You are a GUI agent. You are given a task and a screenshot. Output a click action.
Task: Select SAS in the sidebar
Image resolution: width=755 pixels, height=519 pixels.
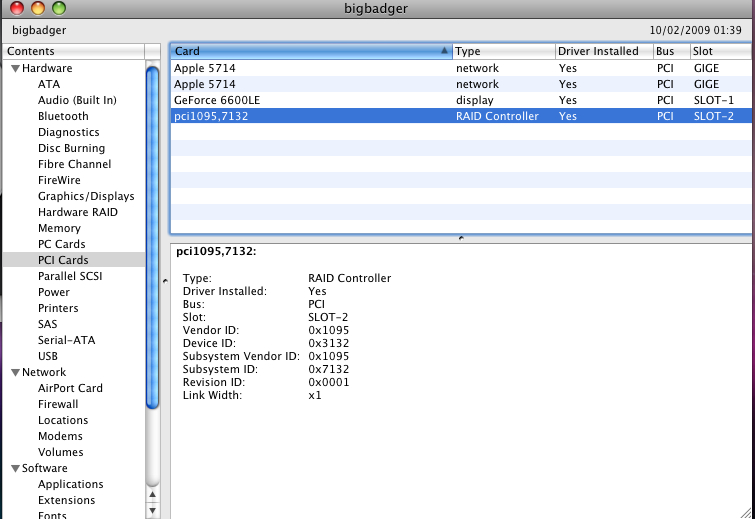pyautogui.click(x=48, y=324)
